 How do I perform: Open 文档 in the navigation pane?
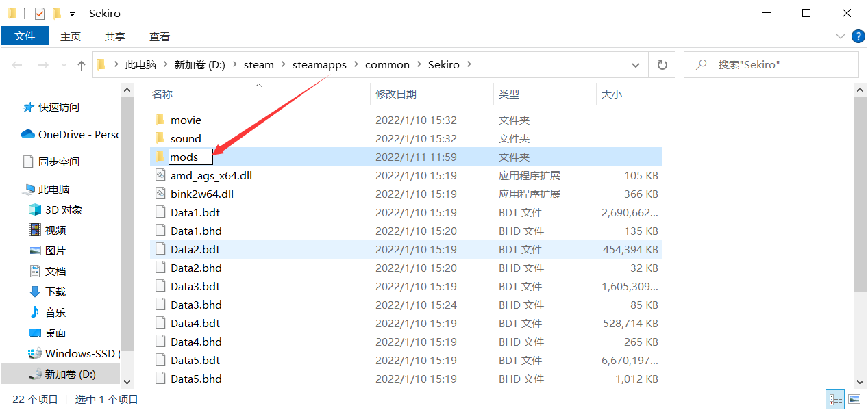click(55, 271)
